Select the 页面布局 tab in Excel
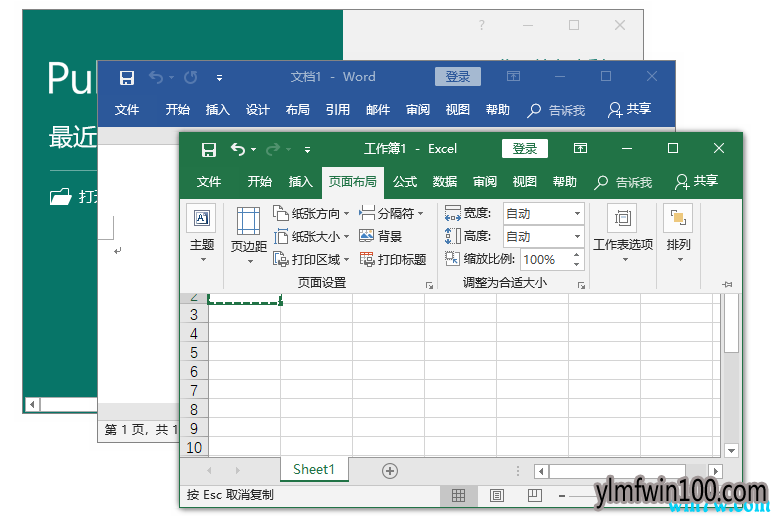The height and width of the screenshot is (518, 778). 352,182
